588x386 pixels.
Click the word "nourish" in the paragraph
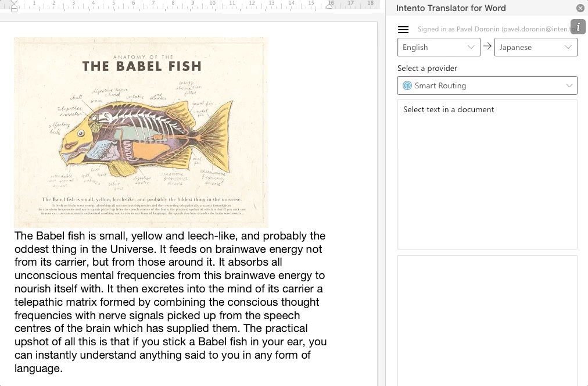click(33, 289)
